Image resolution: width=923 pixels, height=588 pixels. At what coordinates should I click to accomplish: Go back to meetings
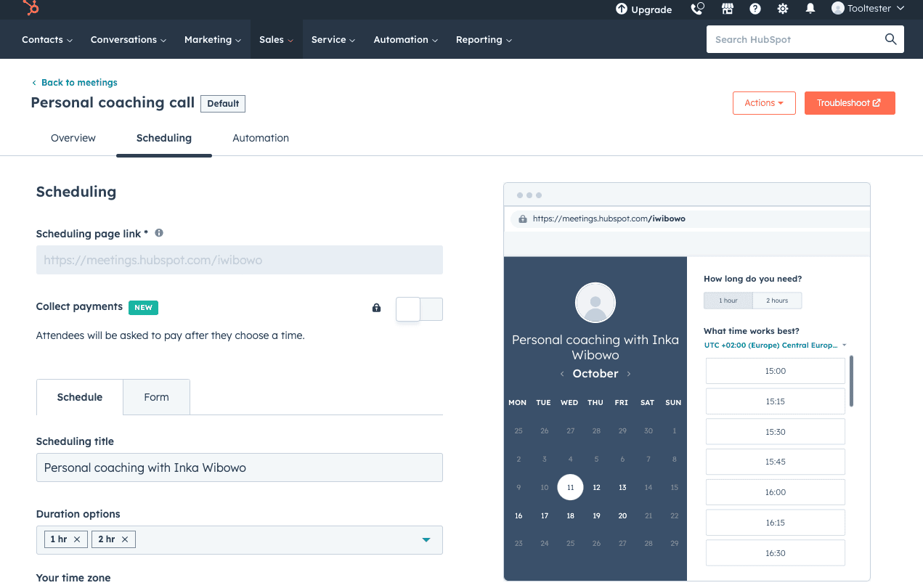point(74,83)
